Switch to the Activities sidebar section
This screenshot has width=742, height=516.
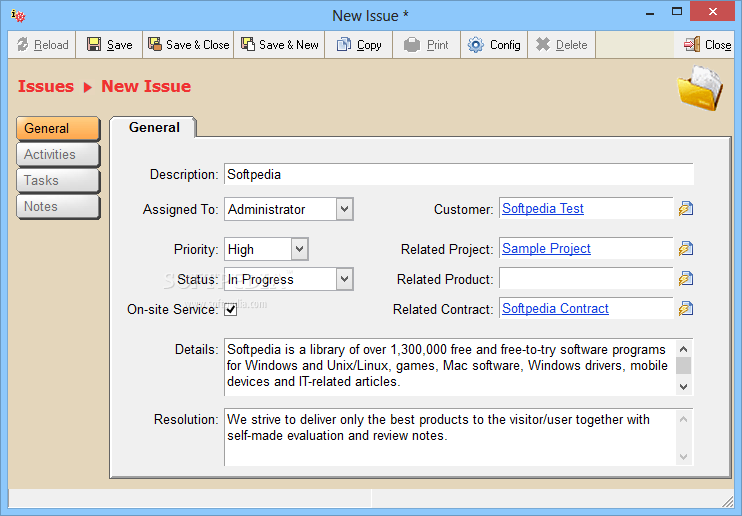pyautogui.click(x=58, y=154)
